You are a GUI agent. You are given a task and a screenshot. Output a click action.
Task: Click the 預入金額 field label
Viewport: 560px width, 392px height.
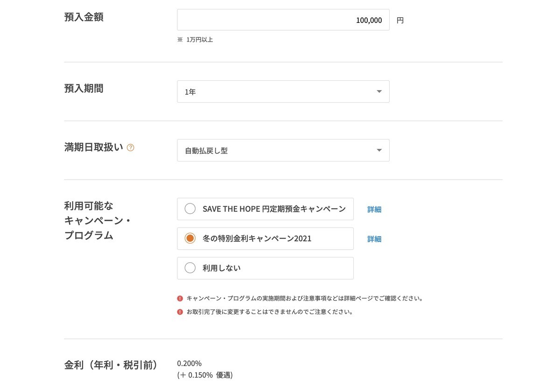(x=84, y=16)
